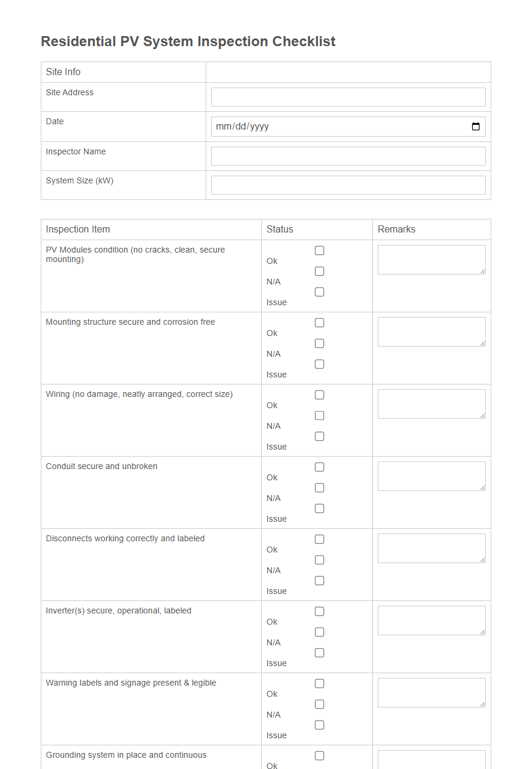Check Ok for PV Modules condition
Screen dimensions: 532x769
tap(319, 250)
